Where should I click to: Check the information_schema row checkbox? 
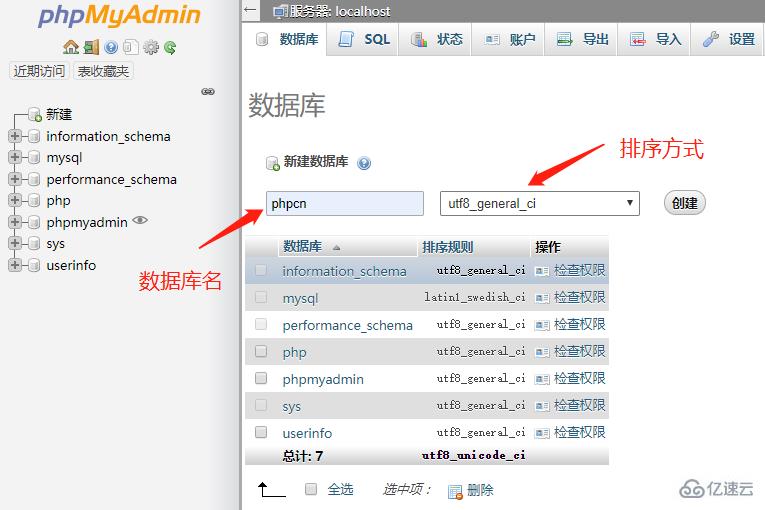pos(261,270)
